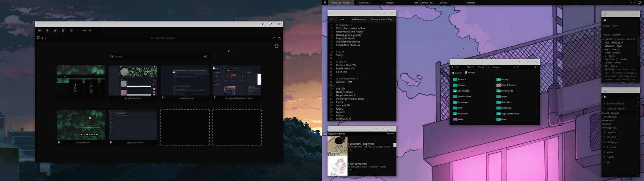644x181 pixels.
Task: Open the pinned tab with list-lines icon
Action: pyautogui.click(x=63, y=31)
